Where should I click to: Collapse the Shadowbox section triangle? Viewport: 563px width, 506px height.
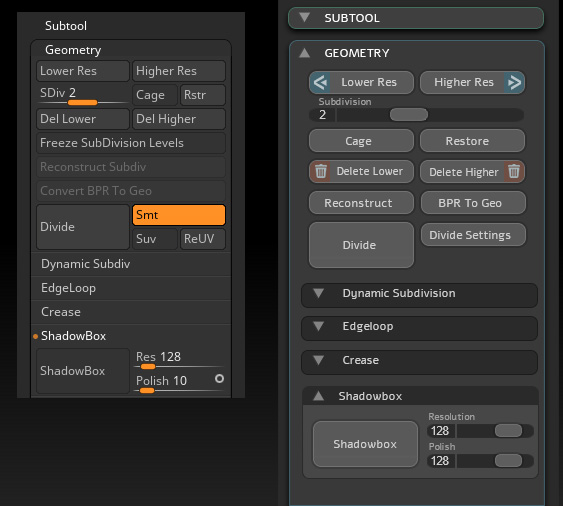click(318, 396)
